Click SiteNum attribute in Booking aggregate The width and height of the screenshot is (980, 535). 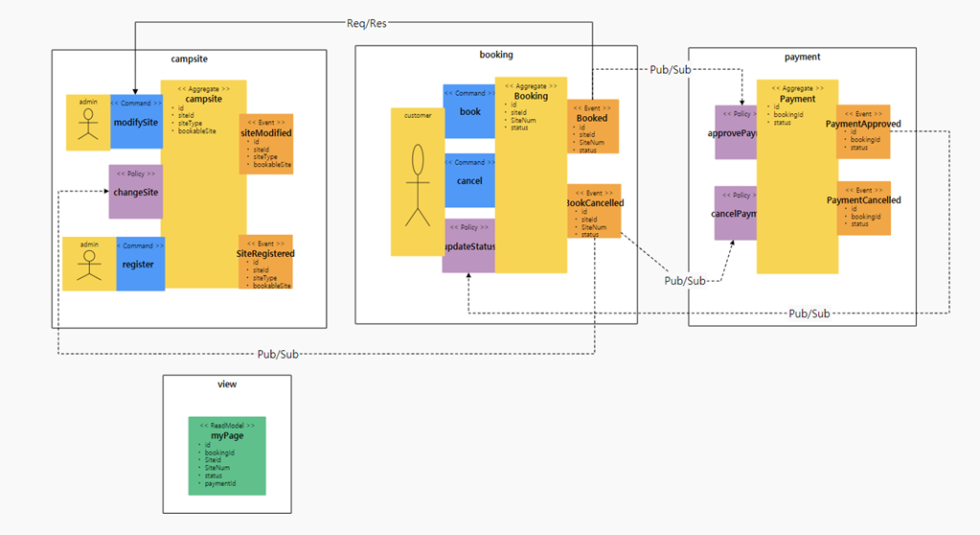523,120
